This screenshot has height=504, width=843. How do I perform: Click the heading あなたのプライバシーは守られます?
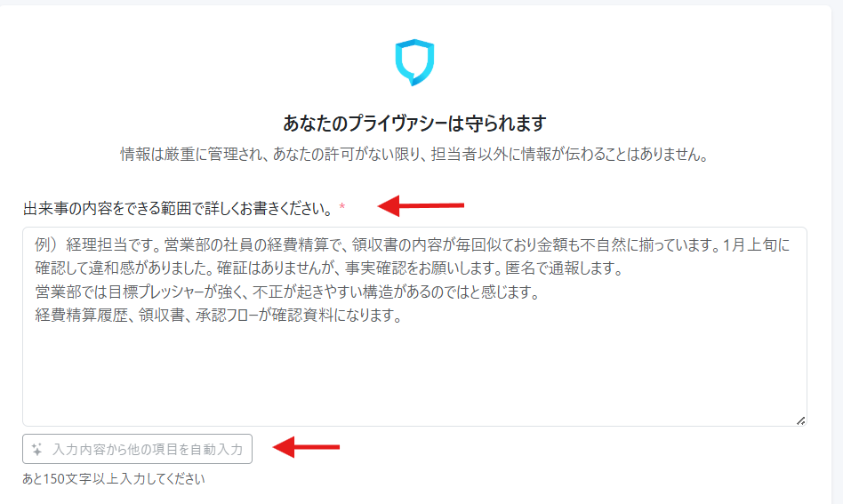coord(414,124)
